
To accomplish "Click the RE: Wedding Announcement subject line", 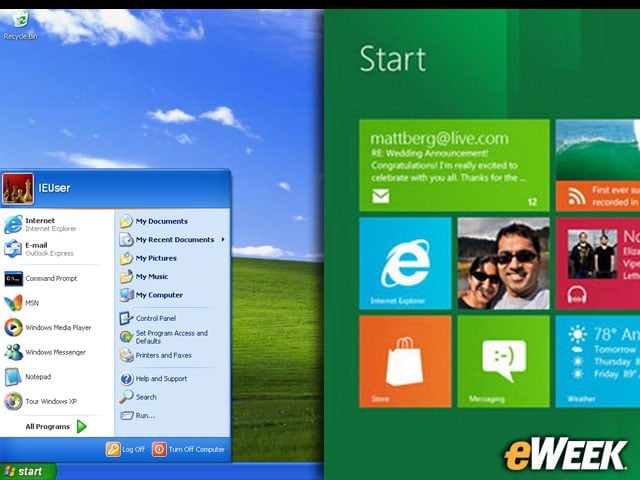I will pyautogui.click(x=429, y=153).
